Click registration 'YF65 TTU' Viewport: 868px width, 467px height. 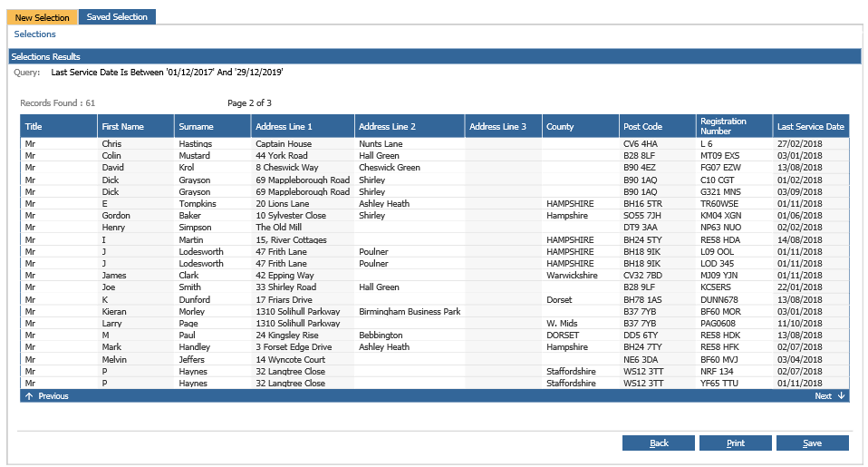(719, 384)
